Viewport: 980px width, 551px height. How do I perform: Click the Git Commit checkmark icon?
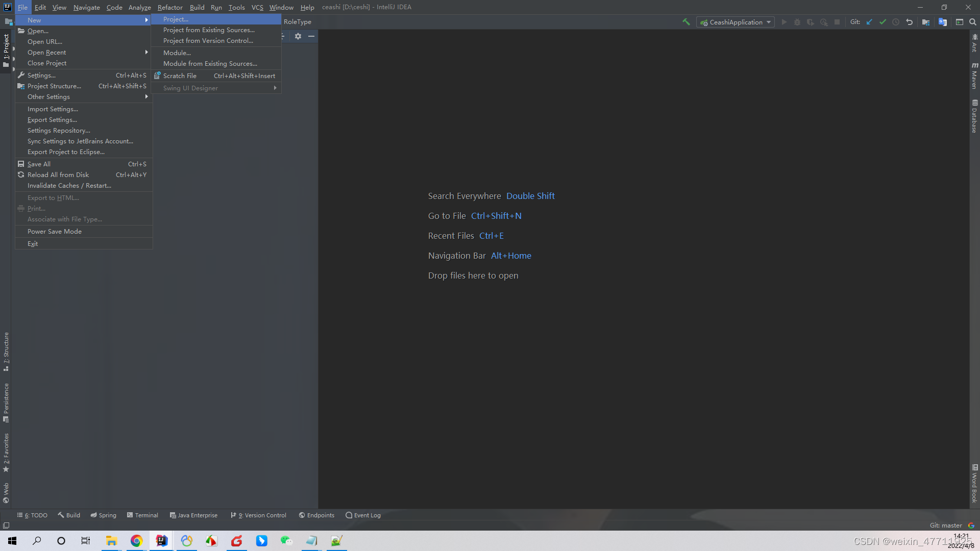pyautogui.click(x=883, y=22)
